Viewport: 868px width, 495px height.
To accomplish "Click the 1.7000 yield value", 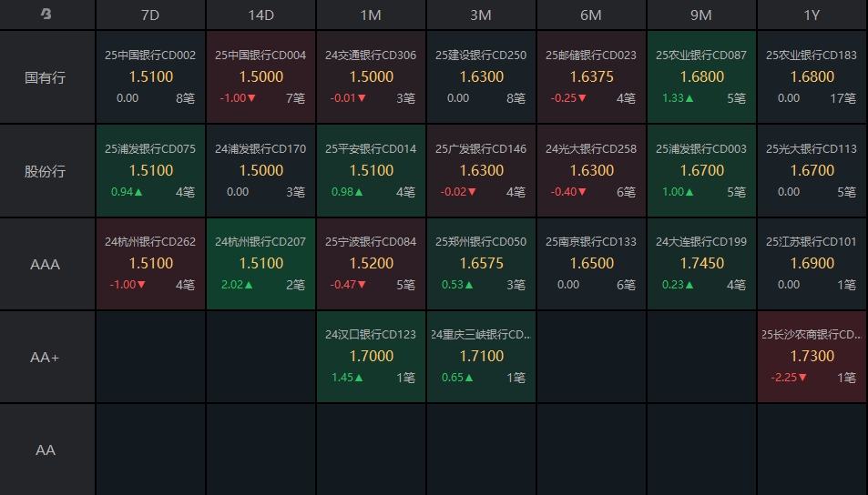I will pyautogui.click(x=372, y=356).
